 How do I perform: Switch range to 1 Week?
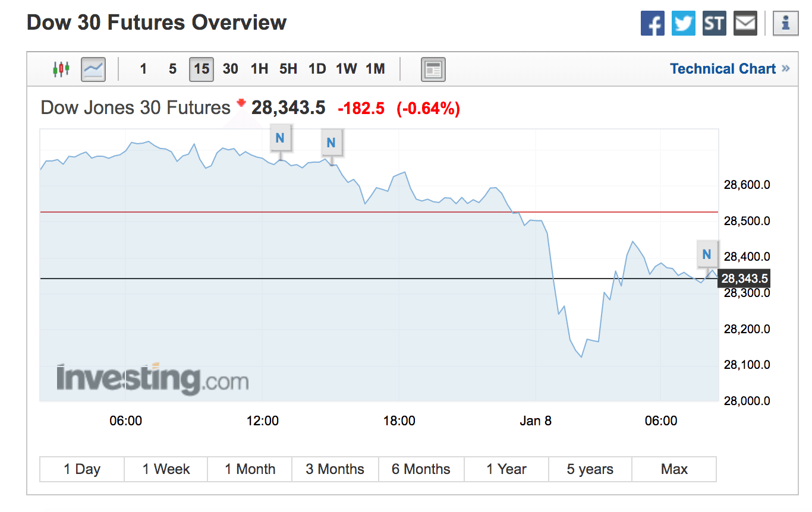click(x=166, y=469)
